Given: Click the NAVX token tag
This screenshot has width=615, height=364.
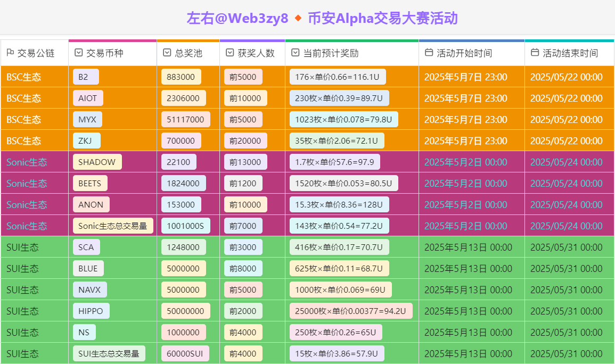Looking at the screenshot, I should [x=90, y=289].
